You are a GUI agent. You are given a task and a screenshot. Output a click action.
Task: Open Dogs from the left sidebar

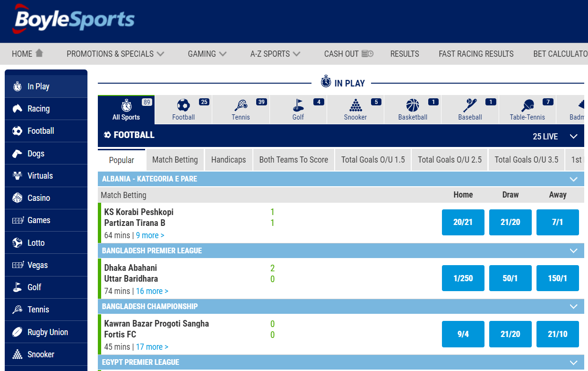[x=36, y=154]
